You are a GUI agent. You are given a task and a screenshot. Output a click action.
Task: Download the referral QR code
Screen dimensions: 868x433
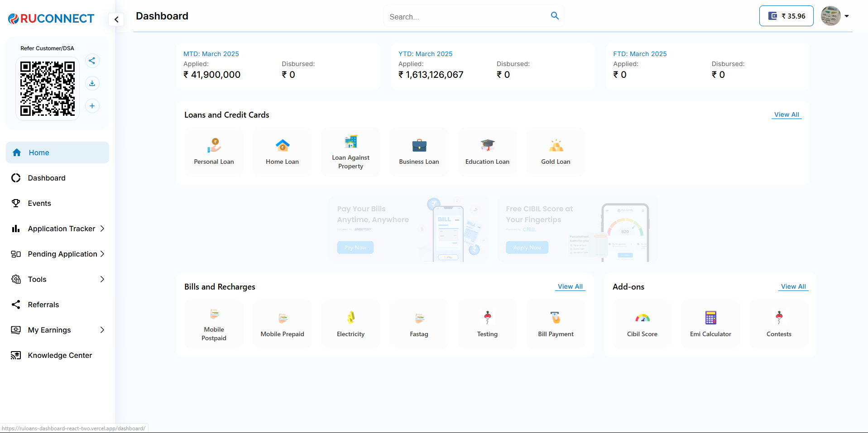(92, 83)
